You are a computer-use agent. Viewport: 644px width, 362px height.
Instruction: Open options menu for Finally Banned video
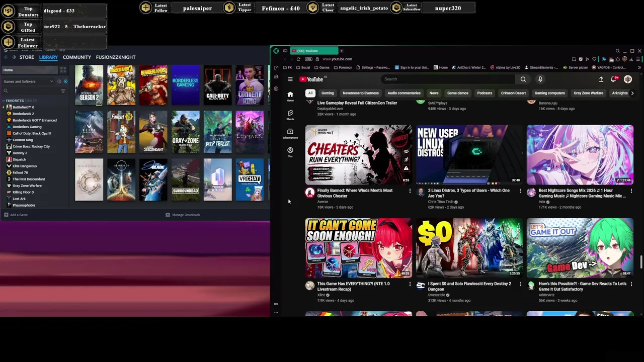click(x=410, y=191)
